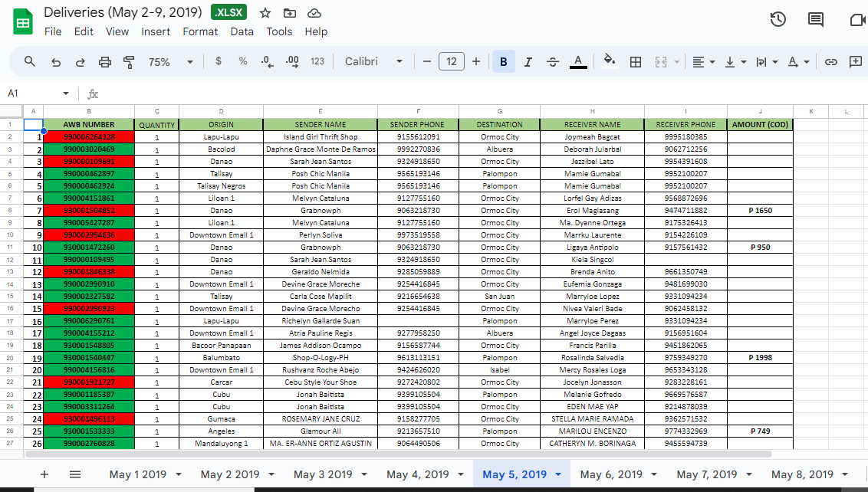Format as currency with dollar icon

pyautogui.click(x=219, y=61)
